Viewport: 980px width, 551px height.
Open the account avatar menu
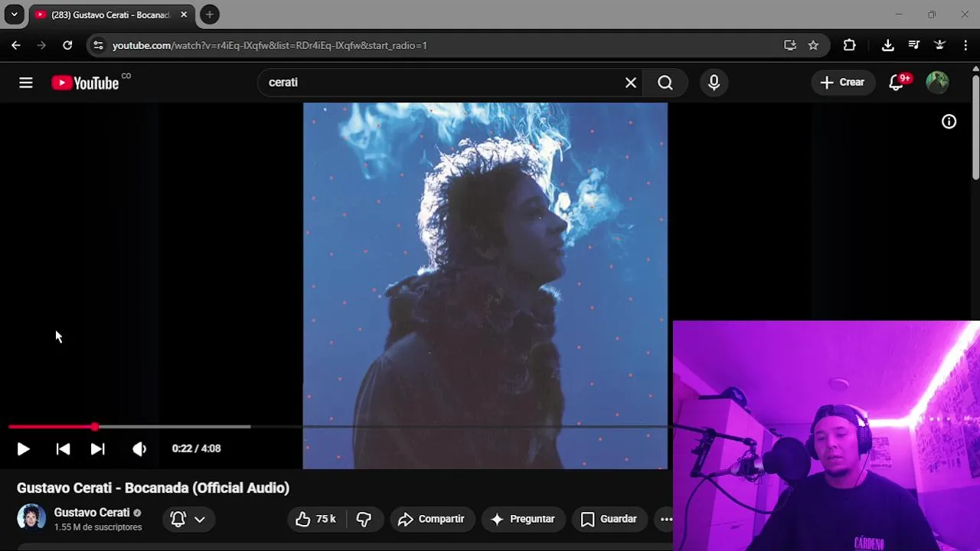[937, 83]
